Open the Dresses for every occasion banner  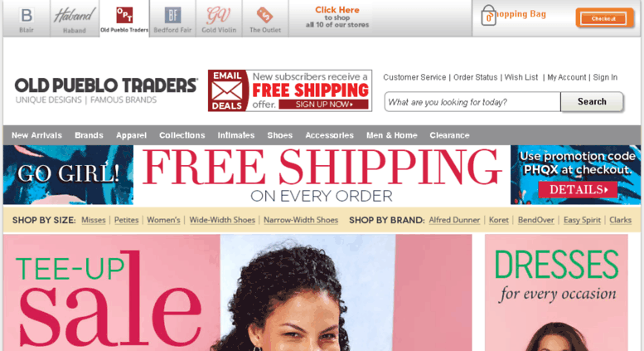pos(556,293)
